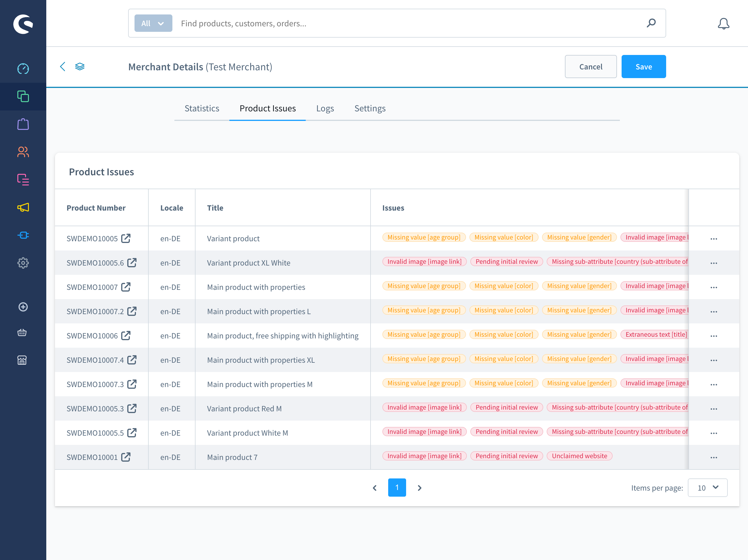The width and height of the screenshot is (748, 560).
Task: Open actions menu for Variant product XL White
Action: (x=714, y=263)
